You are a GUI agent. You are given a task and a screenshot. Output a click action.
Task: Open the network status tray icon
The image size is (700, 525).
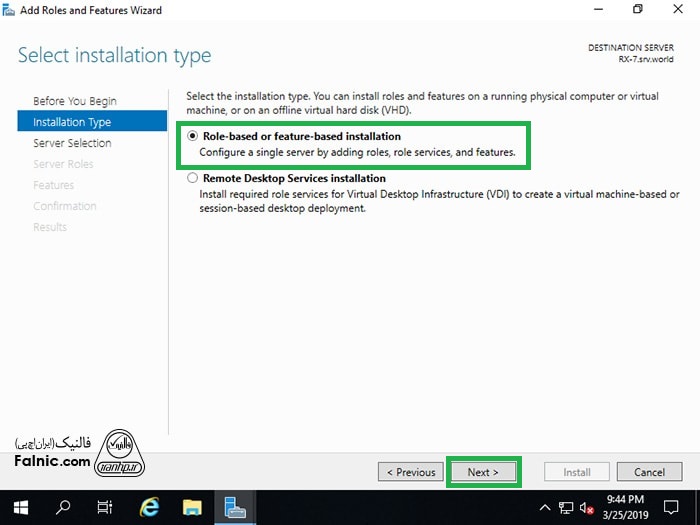[566, 508]
